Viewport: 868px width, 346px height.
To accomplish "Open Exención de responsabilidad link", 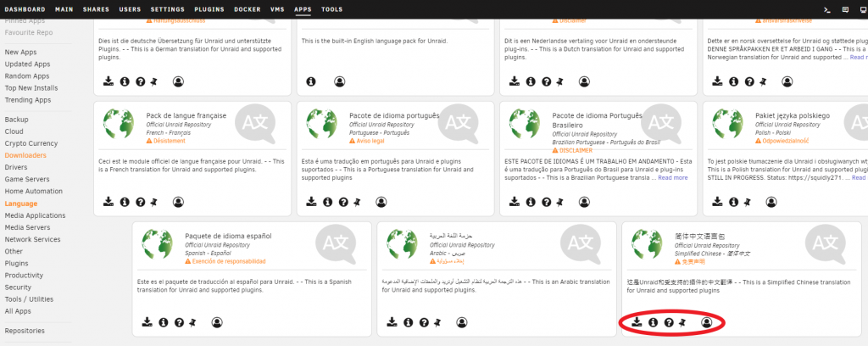I will coord(225,261).
